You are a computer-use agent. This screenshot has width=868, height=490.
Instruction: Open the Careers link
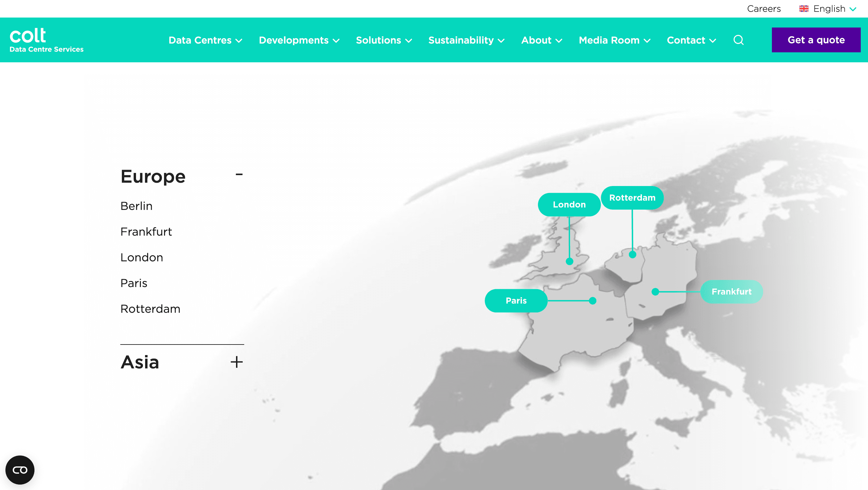pyautogui.click(x=764, y=8)
